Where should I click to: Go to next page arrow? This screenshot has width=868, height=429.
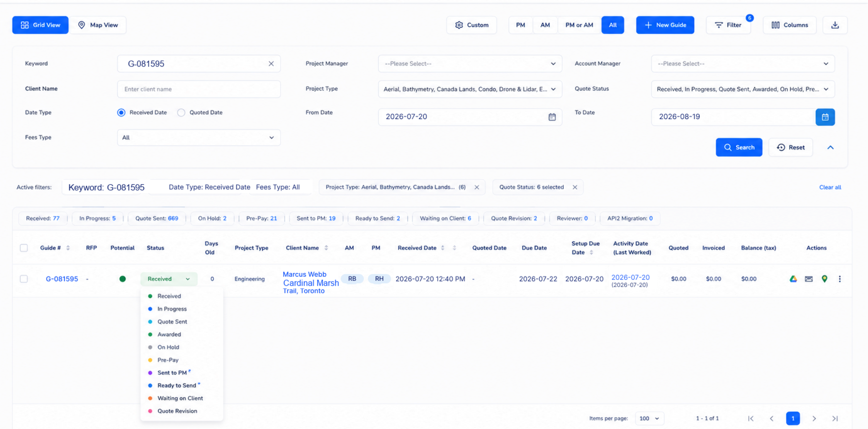[814, 418]
